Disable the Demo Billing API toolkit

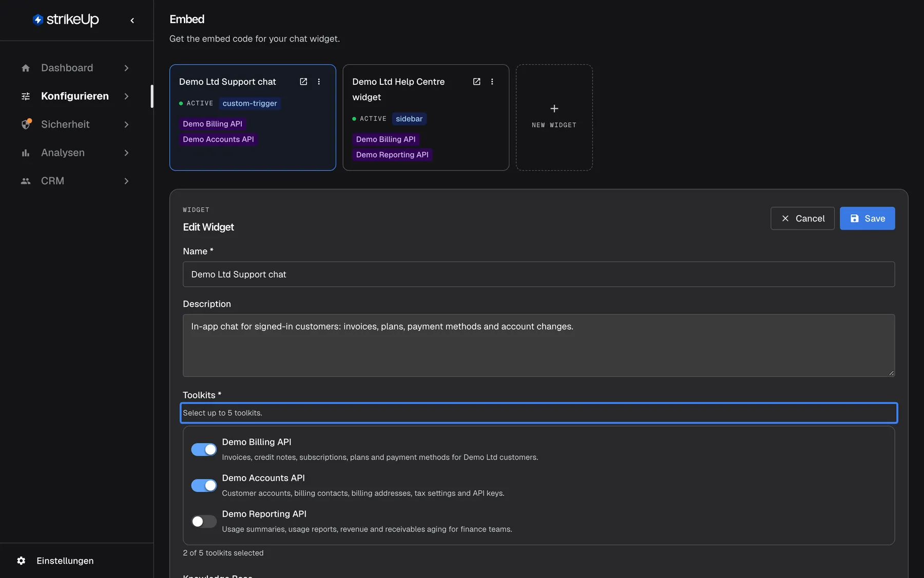(204, 450)
